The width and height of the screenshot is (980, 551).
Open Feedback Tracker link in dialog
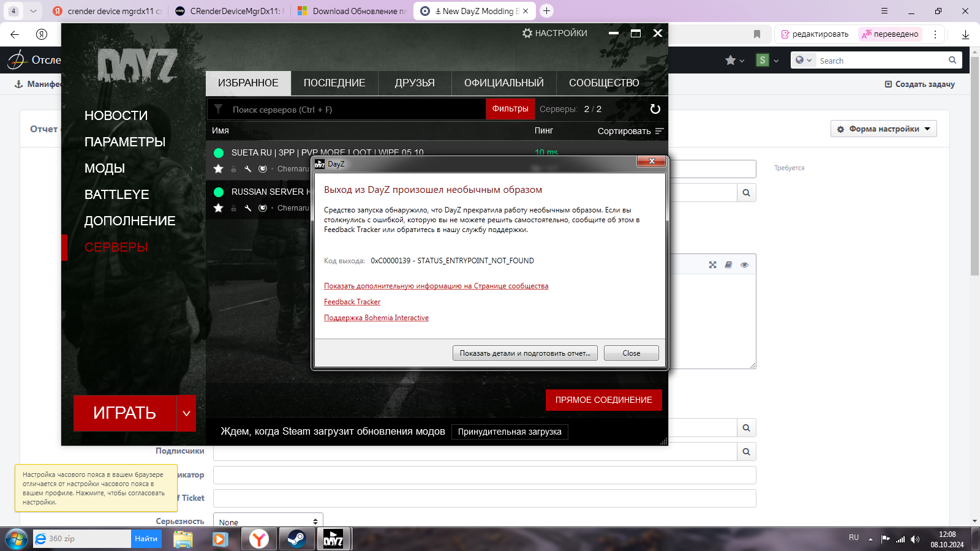tap(352, 302)
